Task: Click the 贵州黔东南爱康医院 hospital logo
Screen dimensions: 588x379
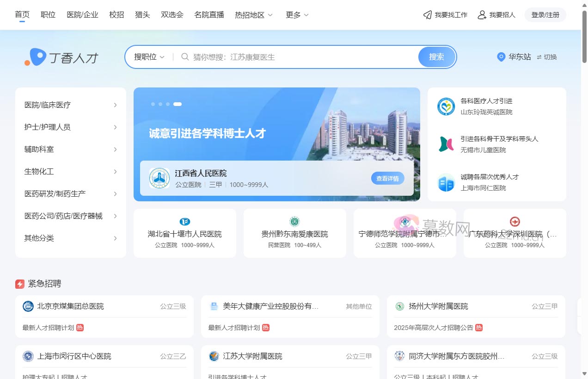Action: click(294, 222)
